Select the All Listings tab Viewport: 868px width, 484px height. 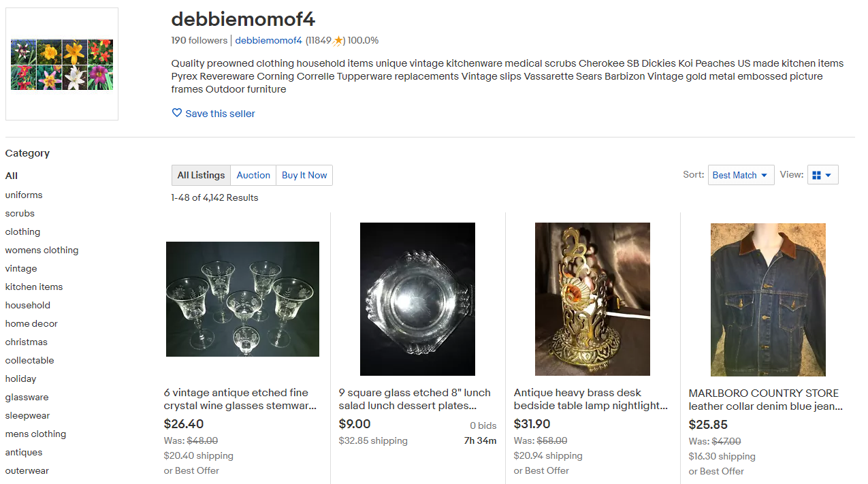tap(200, 175)
